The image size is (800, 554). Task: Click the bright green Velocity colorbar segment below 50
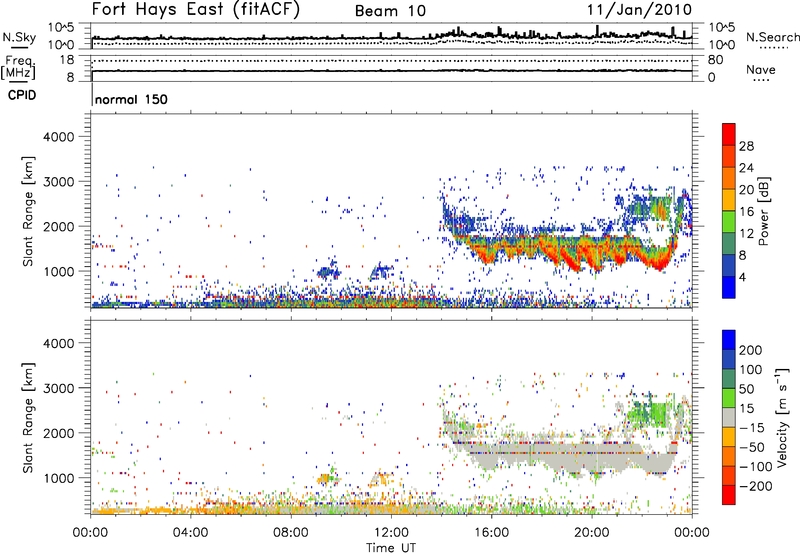[x=729, y=398]
